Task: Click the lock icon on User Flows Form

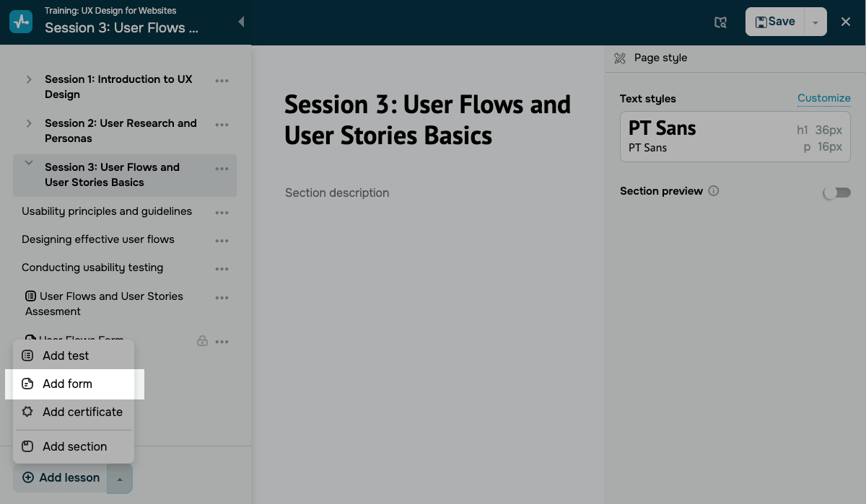Action: 203,341
